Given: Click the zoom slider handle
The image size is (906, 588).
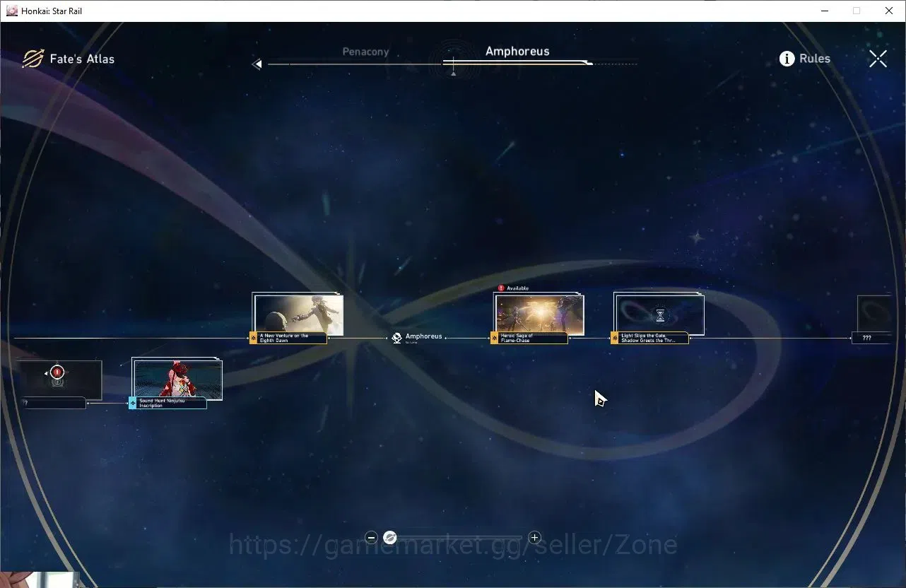Looking at the screenshot, I should click(x=389, y=538).
